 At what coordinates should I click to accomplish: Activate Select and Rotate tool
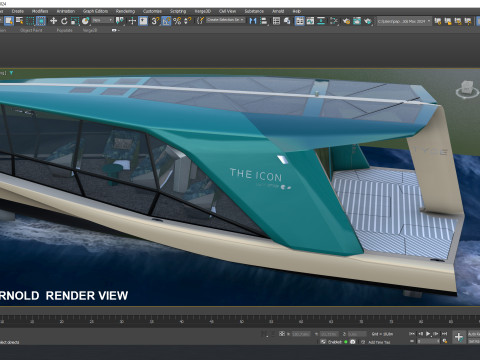click(x=64, y=21)
